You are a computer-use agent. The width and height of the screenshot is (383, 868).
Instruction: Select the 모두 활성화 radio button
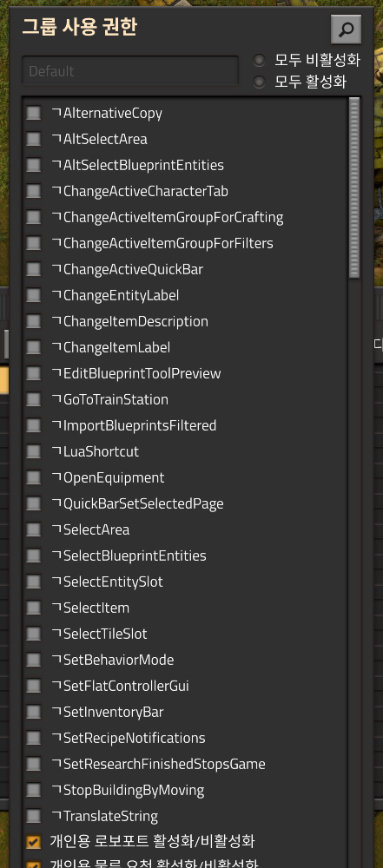259,82
